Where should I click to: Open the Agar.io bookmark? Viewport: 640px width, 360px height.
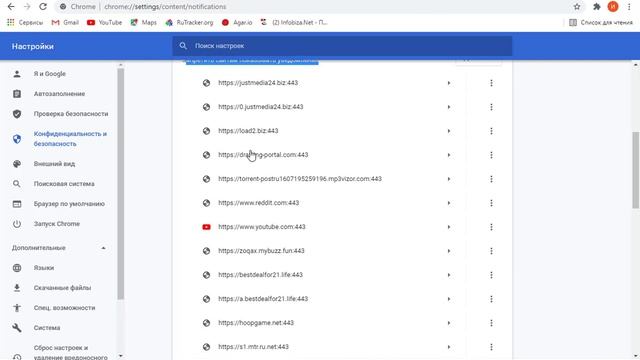point(237,22)
